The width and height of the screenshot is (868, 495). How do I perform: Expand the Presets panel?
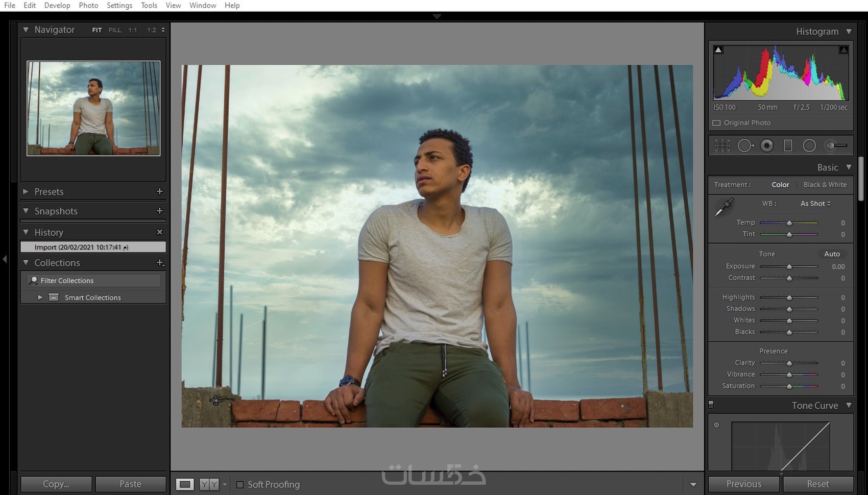click(x=26, y=191)
